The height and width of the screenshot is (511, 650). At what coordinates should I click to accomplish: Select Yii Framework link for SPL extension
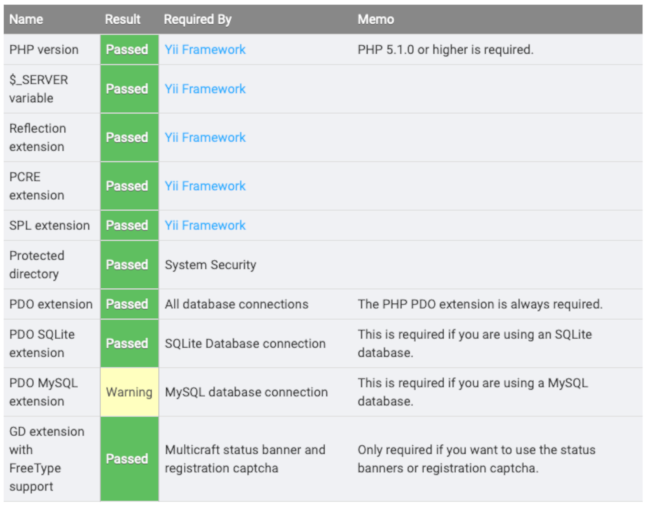click(x=205, y=225)
